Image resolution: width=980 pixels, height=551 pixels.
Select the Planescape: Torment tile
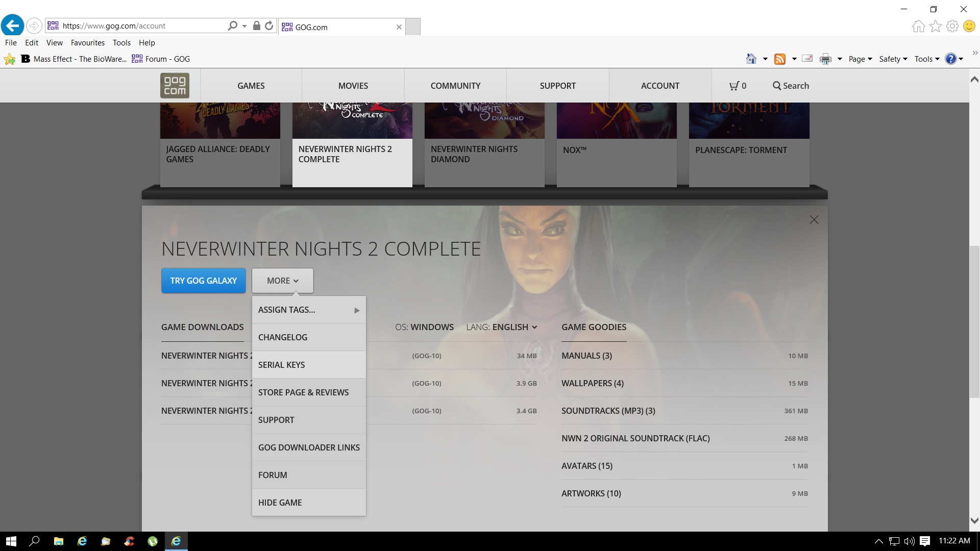pos(749,145)
